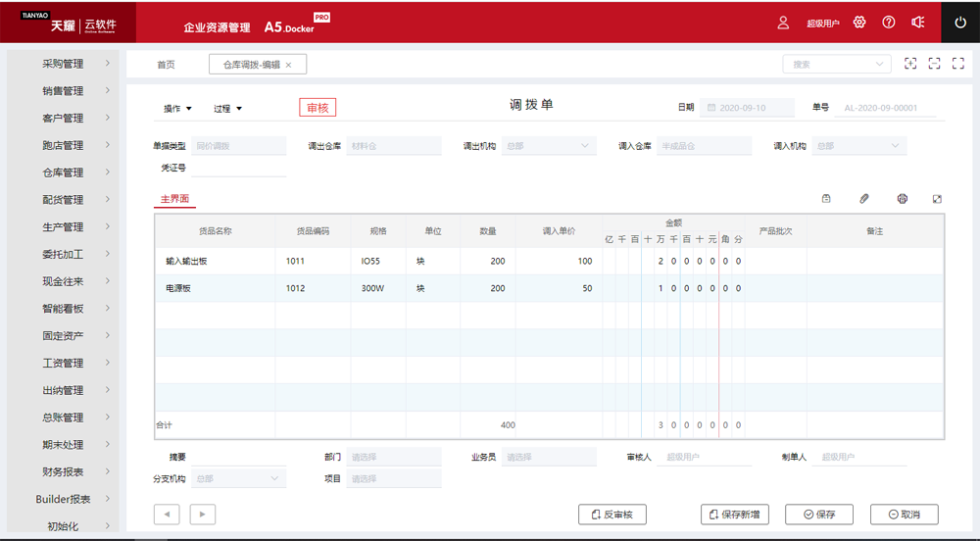The image size is (980, 541).
Task: Open the announcements megaphone icon
Action: coord(918,23)
